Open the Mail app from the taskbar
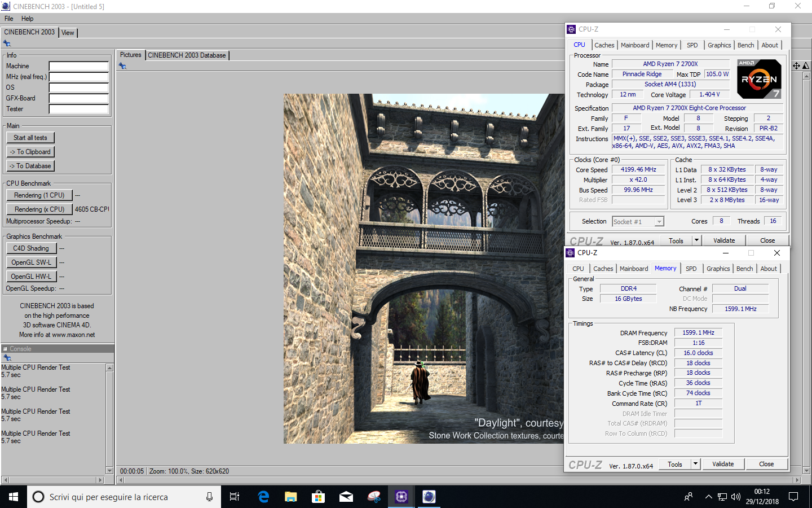The height and width of the screenshot is (508, 812). tap(346, 497)
